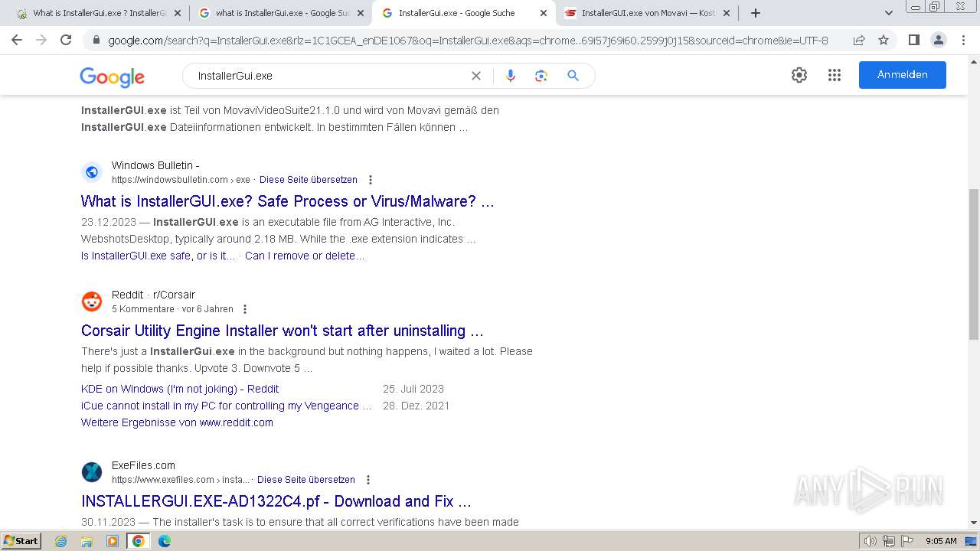Launch Microsoft Edge from taskbar
This screenshot has width=980, height=551.
pos(164,541)
